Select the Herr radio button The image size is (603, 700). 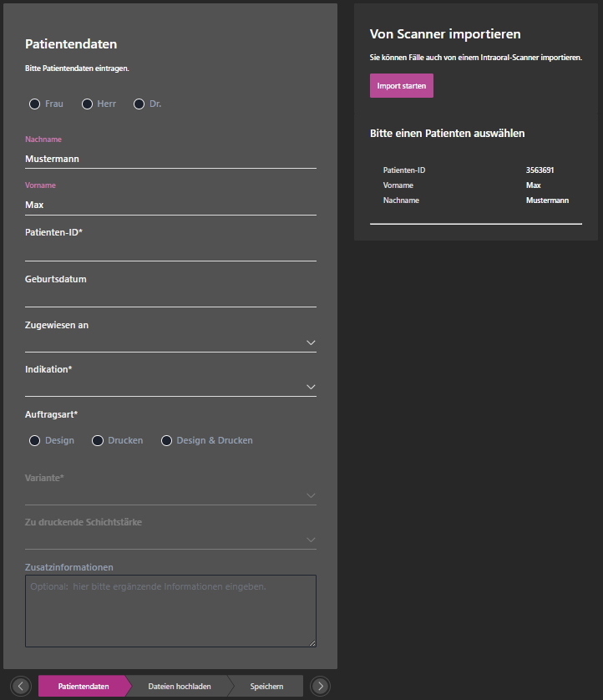(87, 104)
